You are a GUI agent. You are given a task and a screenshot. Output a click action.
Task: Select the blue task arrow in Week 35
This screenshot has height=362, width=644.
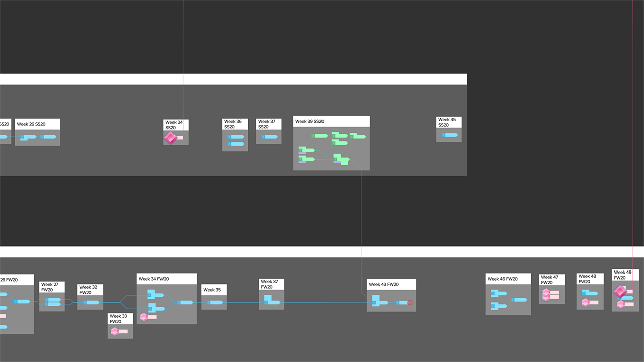tap(214, 302)
